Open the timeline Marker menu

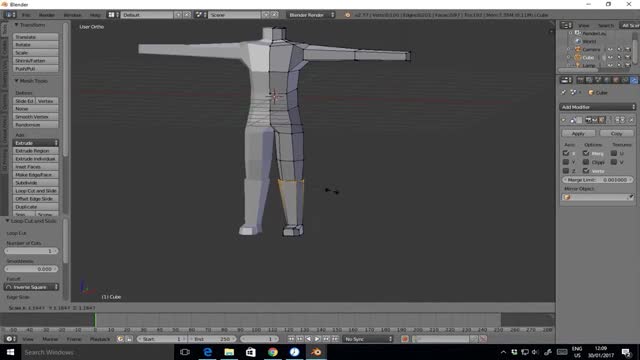pyautogui.click(x=50, y=339)
